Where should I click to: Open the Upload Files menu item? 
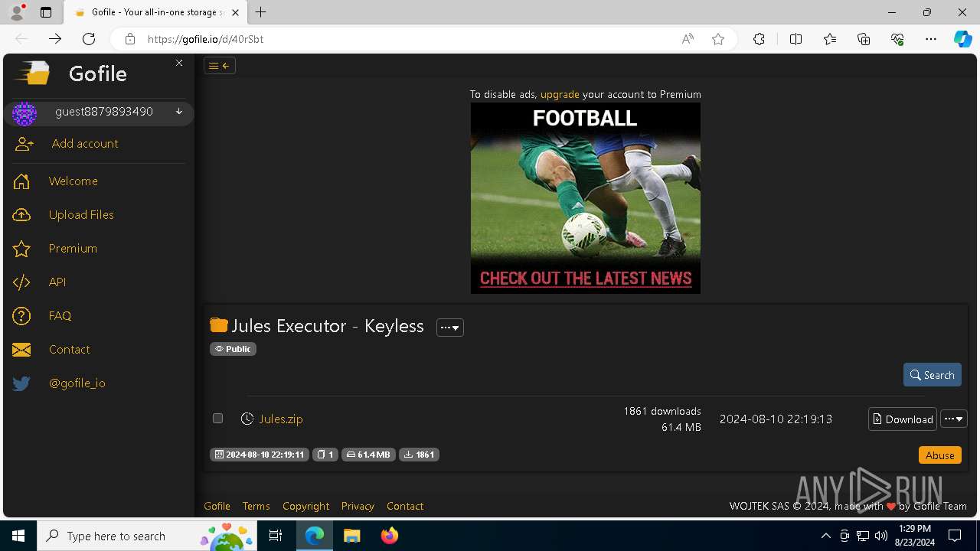coord(81,215)
